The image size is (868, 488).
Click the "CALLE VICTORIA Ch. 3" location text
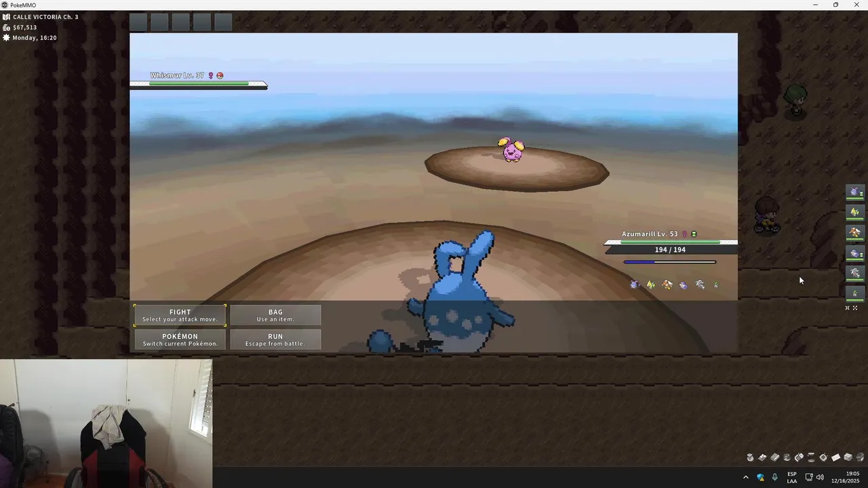click(45, 17)
